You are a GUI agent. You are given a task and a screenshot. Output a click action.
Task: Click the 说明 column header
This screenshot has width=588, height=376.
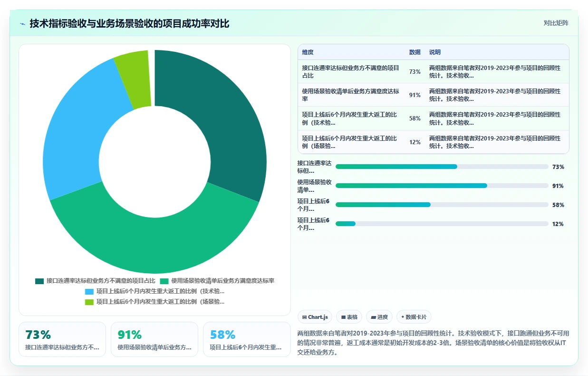pos(434,52)
